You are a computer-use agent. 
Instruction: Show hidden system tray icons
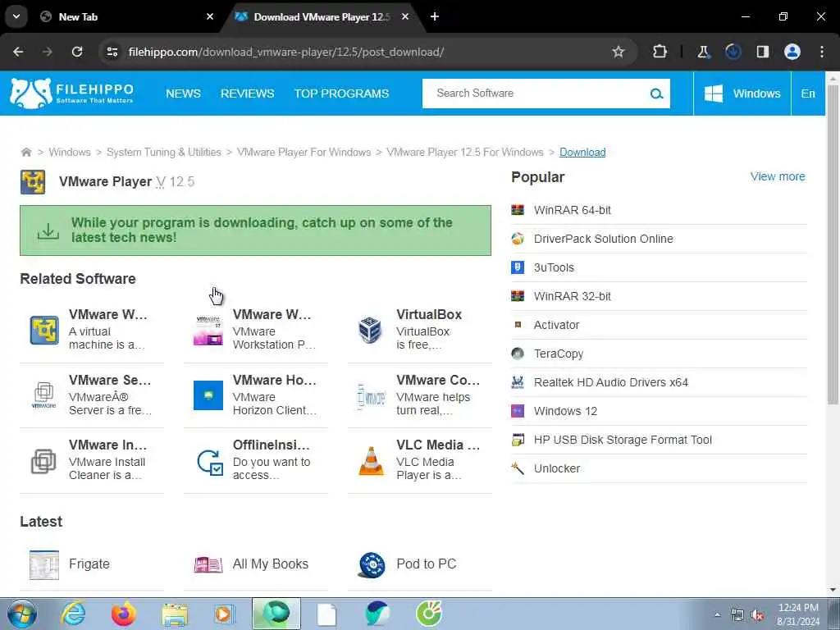coord(717,614)
